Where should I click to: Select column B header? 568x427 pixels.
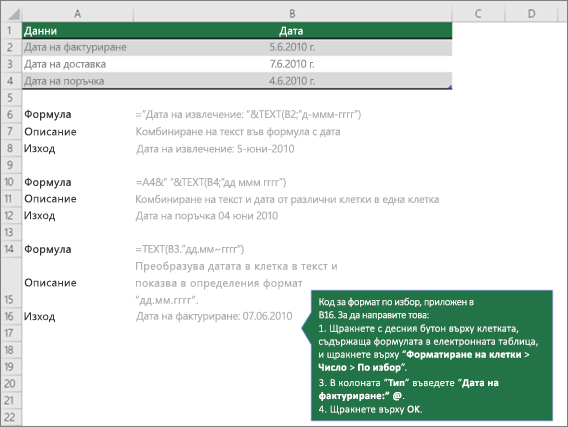pyautogui.click(x=292, y=14)
